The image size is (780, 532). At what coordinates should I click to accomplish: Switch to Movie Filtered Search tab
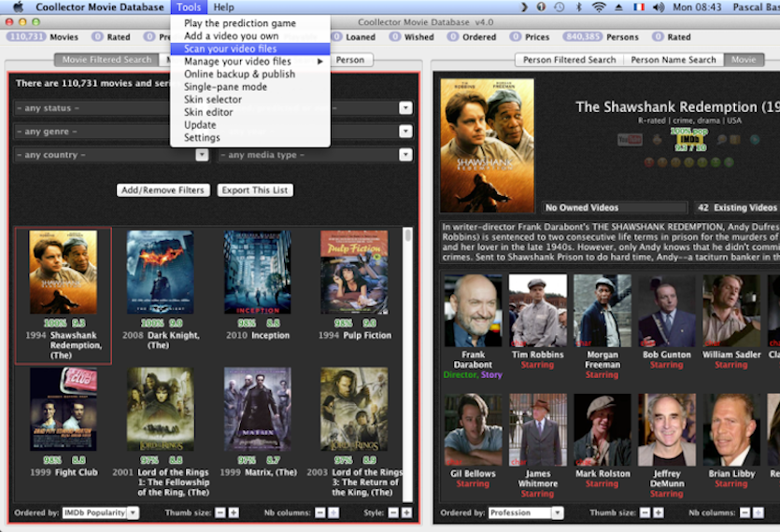(106, 60)
